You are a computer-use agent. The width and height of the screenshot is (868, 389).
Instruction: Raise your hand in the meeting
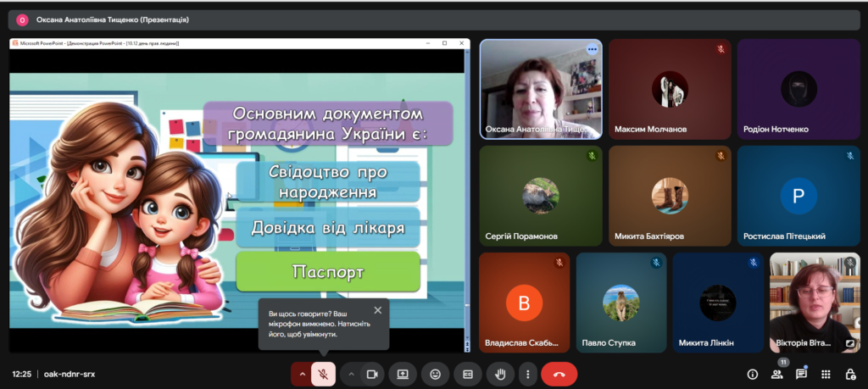pyautogui.click(x=500, y=374)
